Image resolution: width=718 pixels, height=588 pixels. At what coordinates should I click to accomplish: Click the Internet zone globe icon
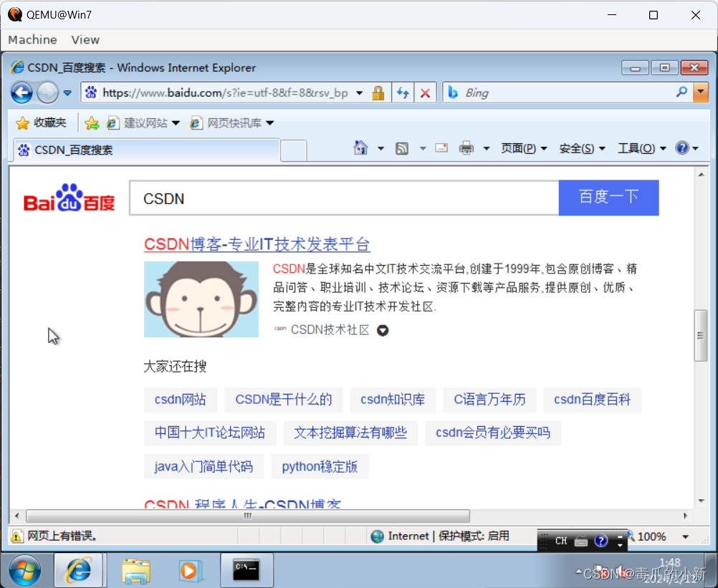(378, 536)
